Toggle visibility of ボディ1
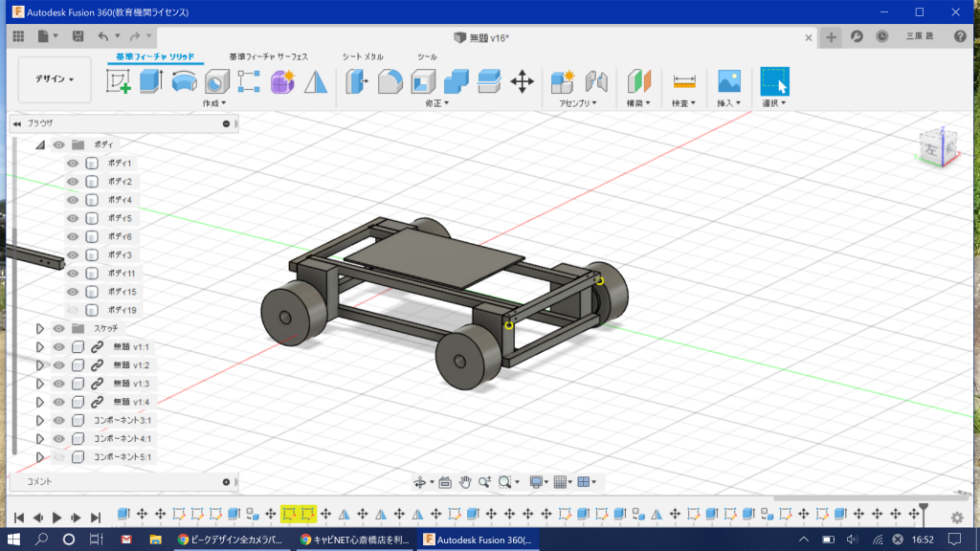 click(x=73, y=163)
